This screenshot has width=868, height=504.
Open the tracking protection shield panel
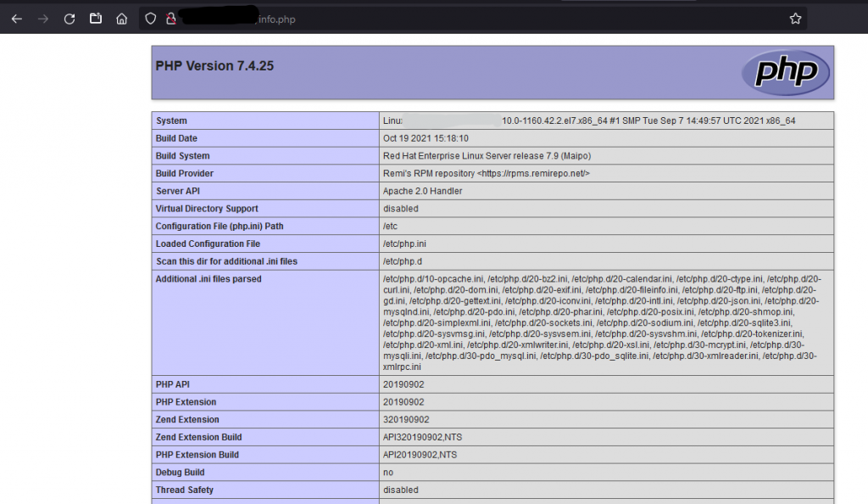point(151,19)
